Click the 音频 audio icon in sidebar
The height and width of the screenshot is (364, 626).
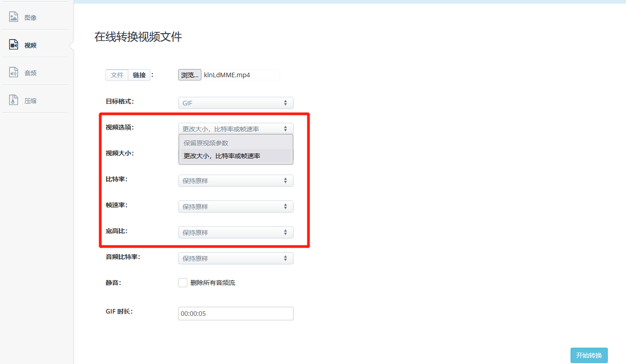[13, 72]
